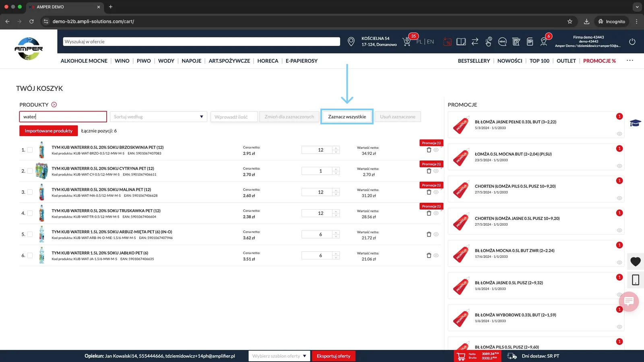Click the Wyszukaj w ofercie search field
Screen dimensions: 644x362
tap(202, 41)
